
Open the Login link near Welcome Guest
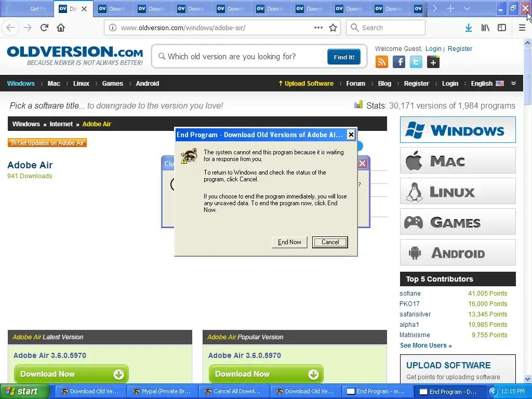point(433,49)
